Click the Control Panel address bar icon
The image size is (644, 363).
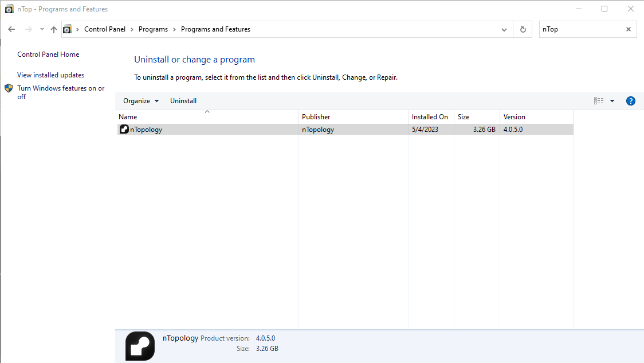pos(68,29)
